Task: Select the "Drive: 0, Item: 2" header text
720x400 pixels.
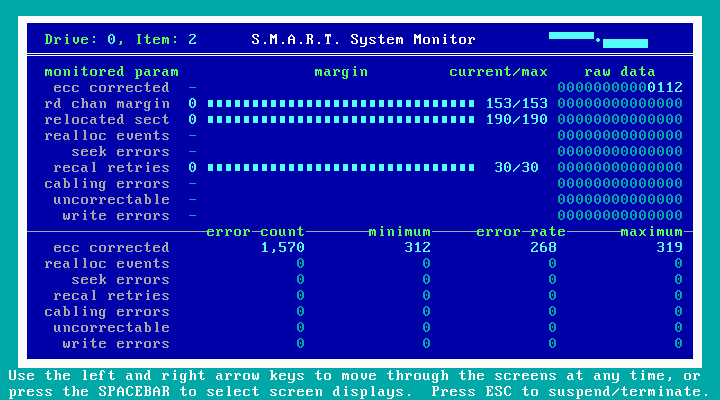Action: 120,40
